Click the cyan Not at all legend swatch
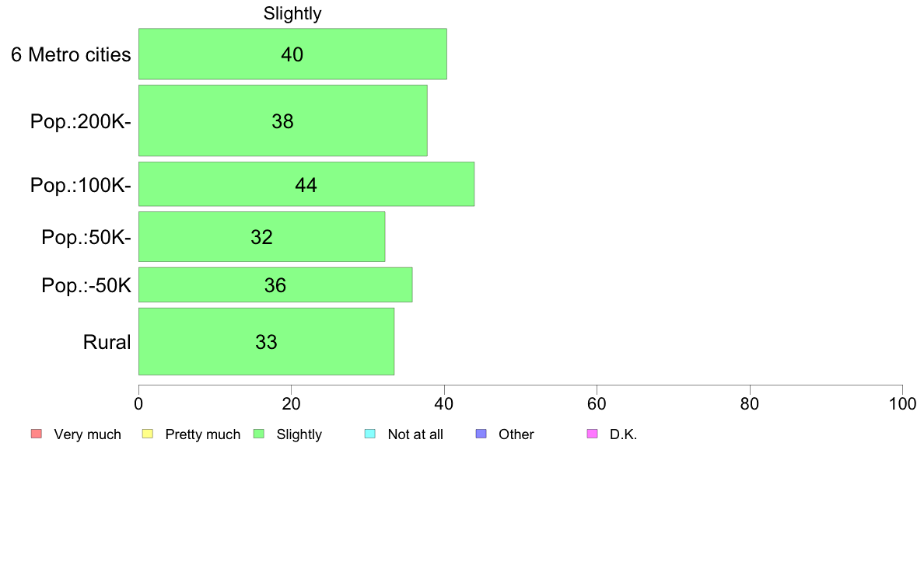Screen dimensions: 924x572 [370, 434]
